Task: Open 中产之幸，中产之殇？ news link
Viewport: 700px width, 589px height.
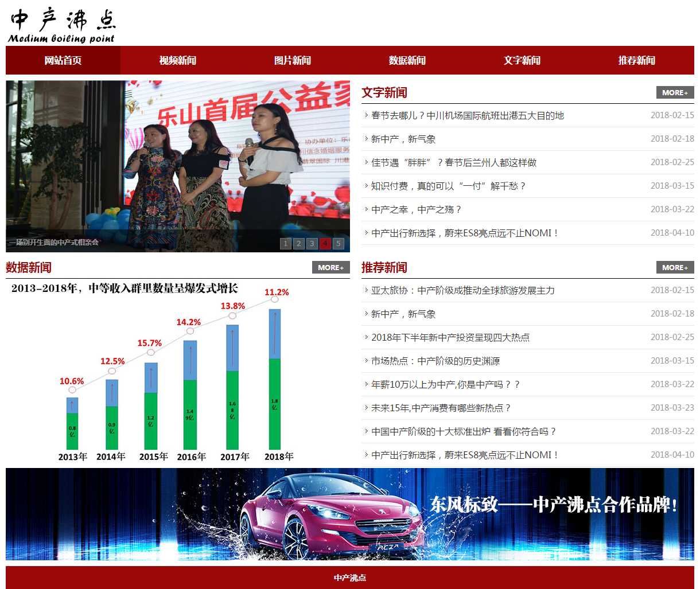Action: 416,209
